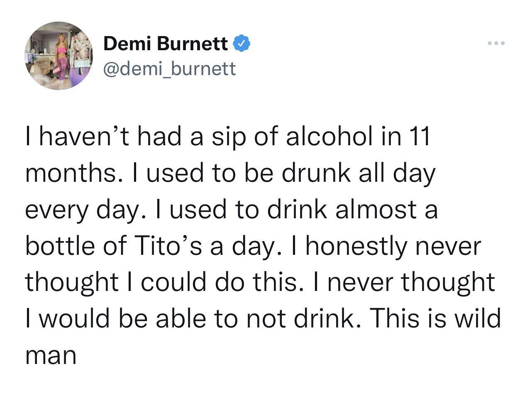Image resolution: width=532 pixels, height=398 pixels.
Task: Visit the @demi_burnett handle link
Action: pyautogui.click(x=169, y=68)
